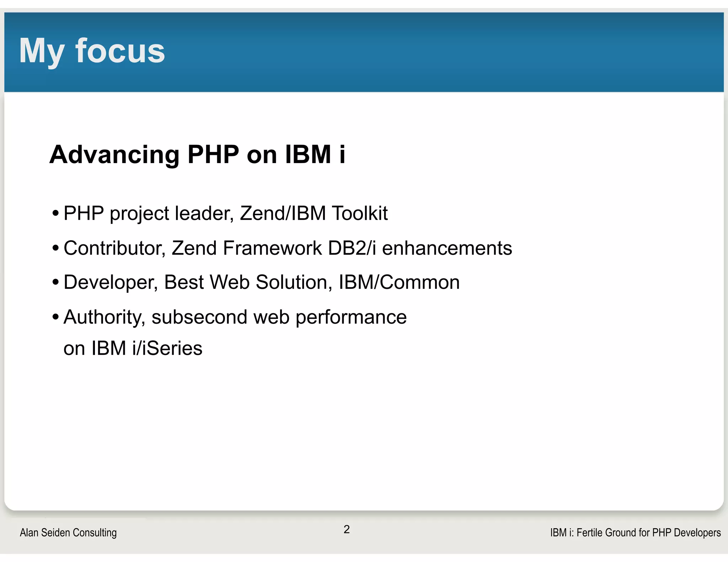Click the 'Developer, Best Web Solution' bullet
This screenshot has width=728, height=562.
point(261,282)
